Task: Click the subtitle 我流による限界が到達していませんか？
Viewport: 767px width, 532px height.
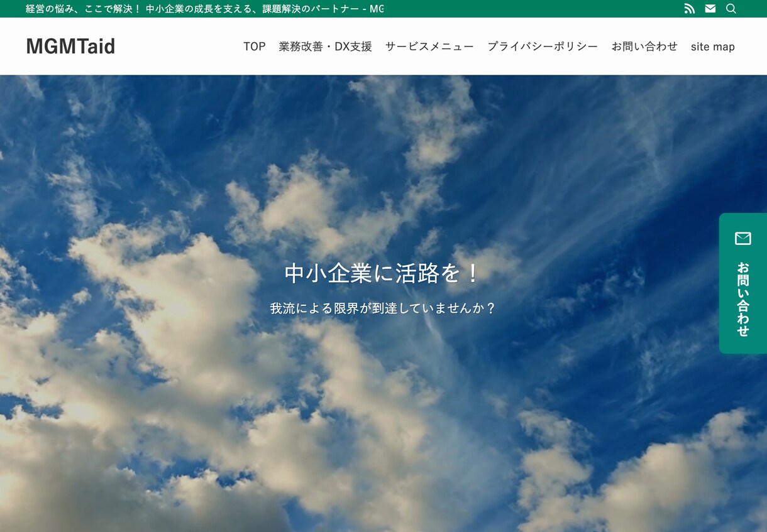Action: coord(383,308)
